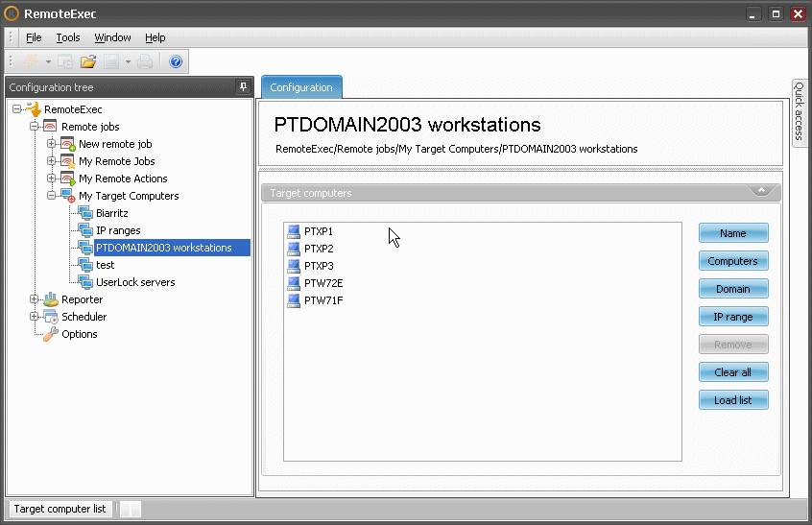Viewport: 812px width, 525px height.
Task: Click the schedule job toolbar icon
Action: click(x=66, y=62)
